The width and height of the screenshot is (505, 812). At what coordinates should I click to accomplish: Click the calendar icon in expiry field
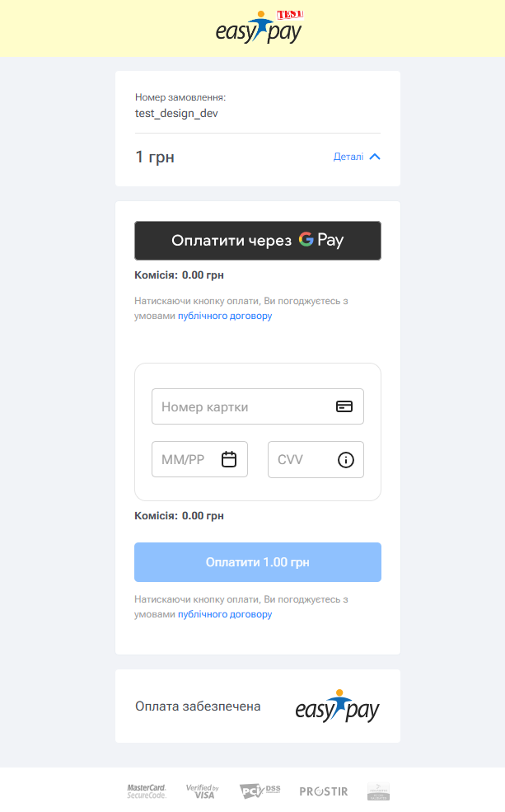(x=229, y=459)
